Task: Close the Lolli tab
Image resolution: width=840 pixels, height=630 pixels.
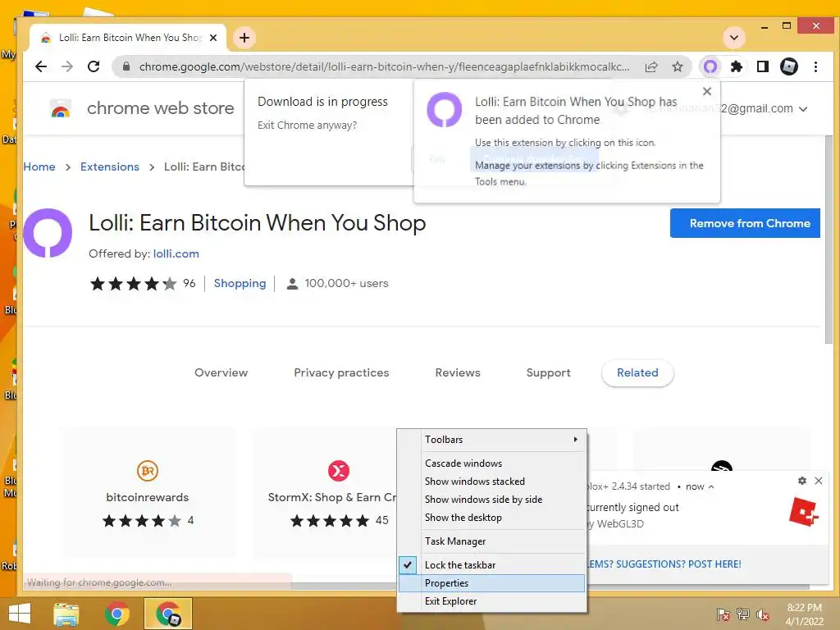Action: (213, 38)
